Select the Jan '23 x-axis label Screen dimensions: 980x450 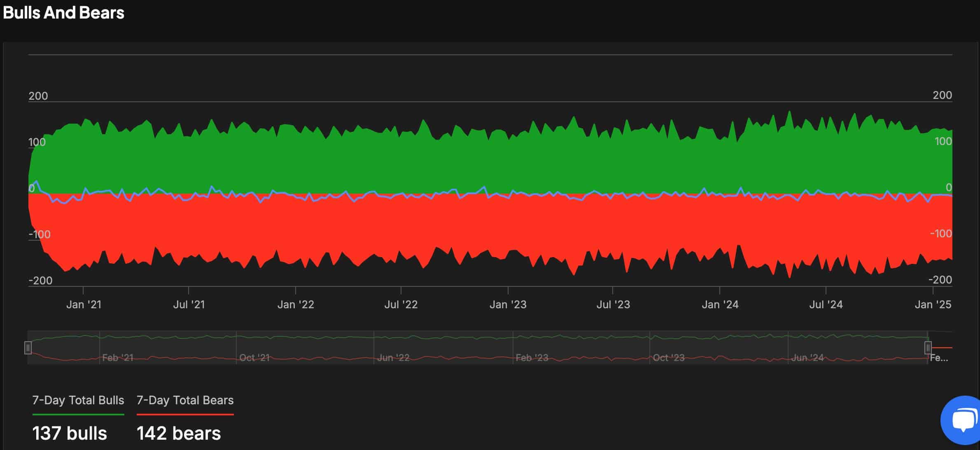[x=508, y=305]
